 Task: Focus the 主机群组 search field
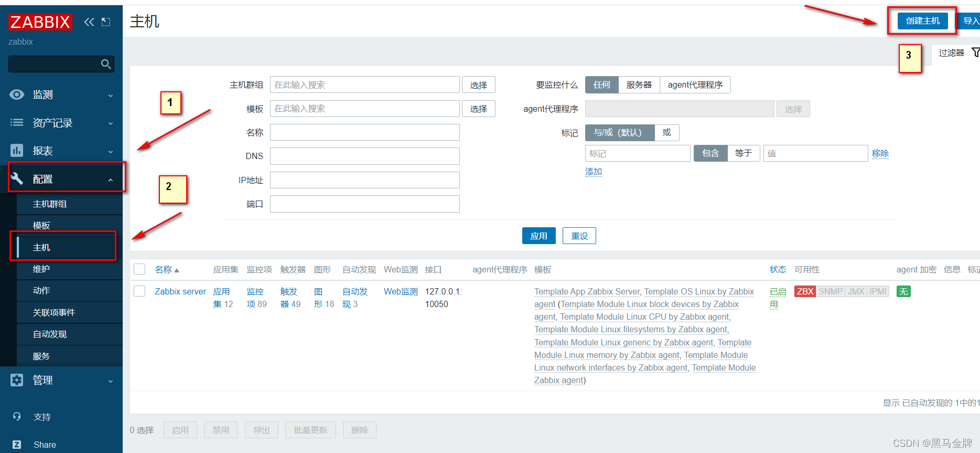pos(365,85)
